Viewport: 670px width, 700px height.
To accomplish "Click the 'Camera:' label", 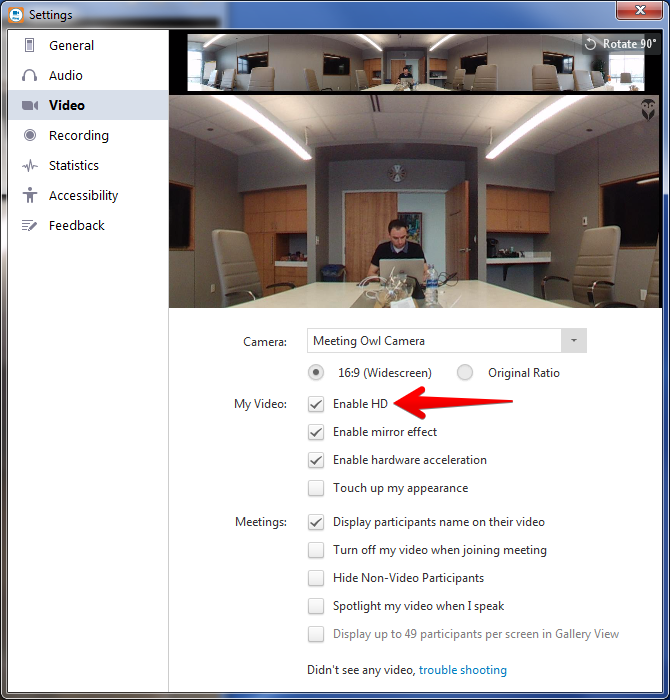I will (x=265, y=342).
